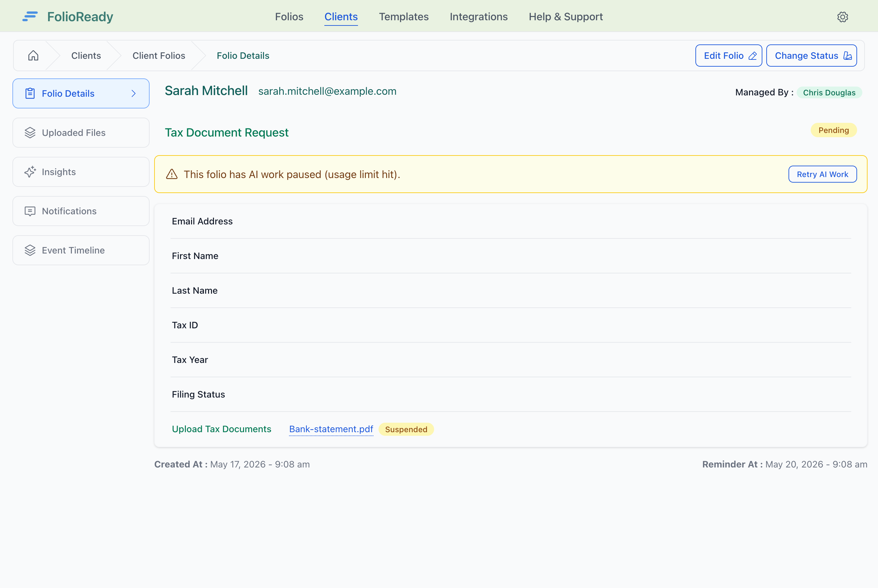Click the Tax Year field row

coord(511,360)
